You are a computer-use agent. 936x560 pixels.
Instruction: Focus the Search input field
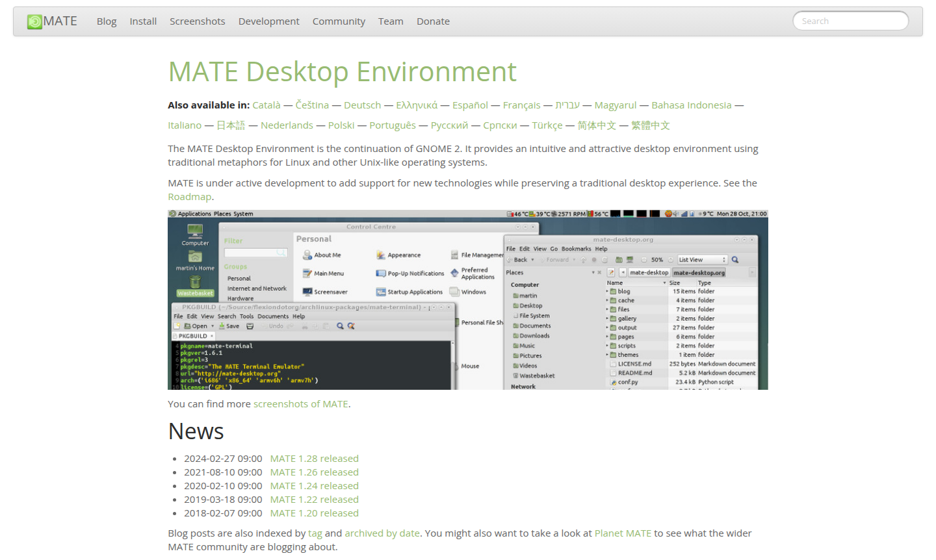(x=850, y=21)
